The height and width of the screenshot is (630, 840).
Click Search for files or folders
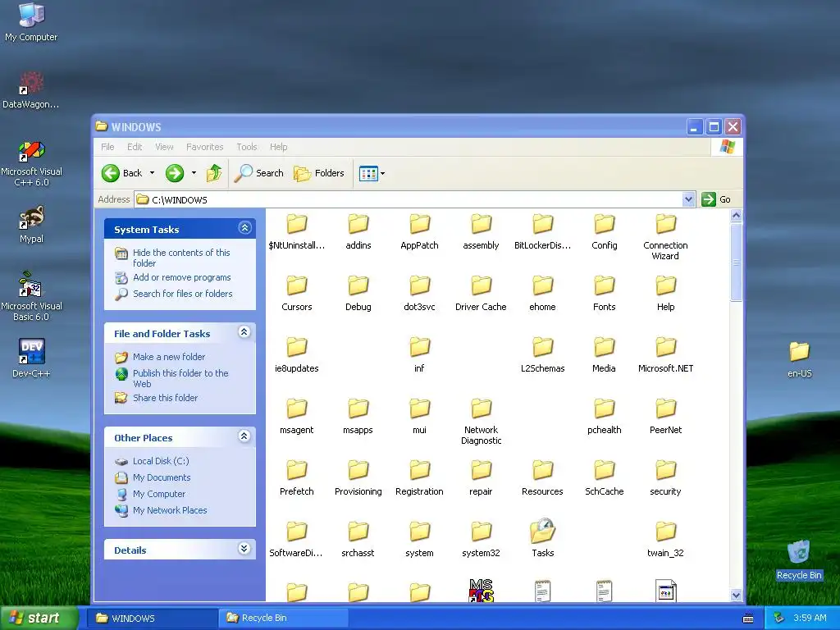click(183, 294)
